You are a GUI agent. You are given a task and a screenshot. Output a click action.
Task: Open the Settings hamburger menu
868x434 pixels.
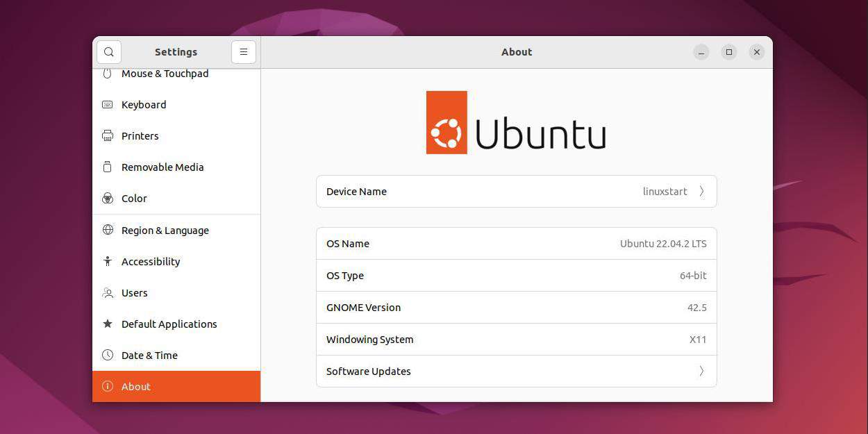tap(244, 52)
